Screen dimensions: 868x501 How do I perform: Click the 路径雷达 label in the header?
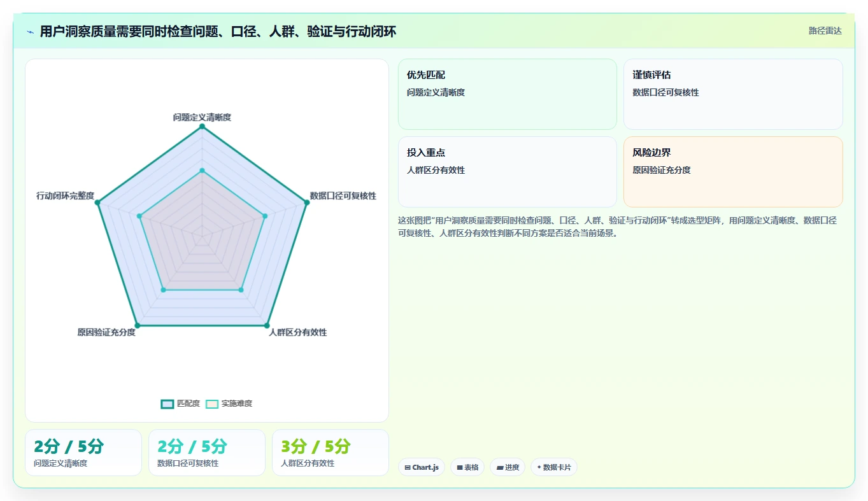pos(825,31)
